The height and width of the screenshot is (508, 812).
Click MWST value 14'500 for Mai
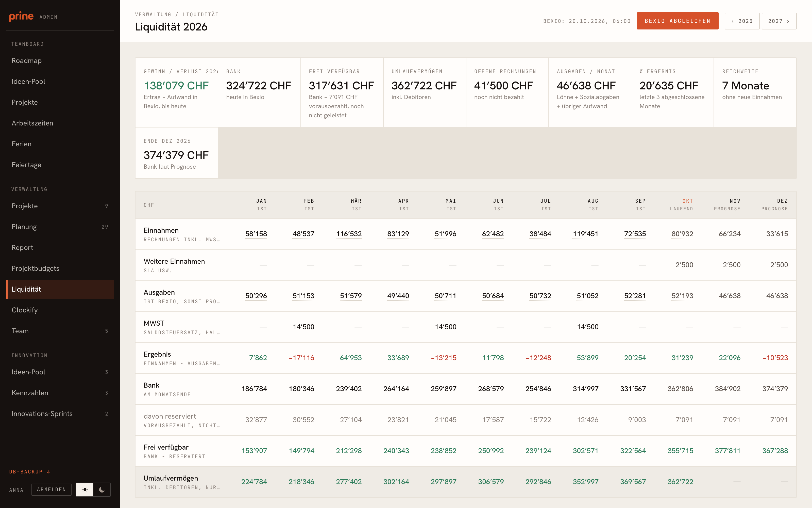click(446, 327)
